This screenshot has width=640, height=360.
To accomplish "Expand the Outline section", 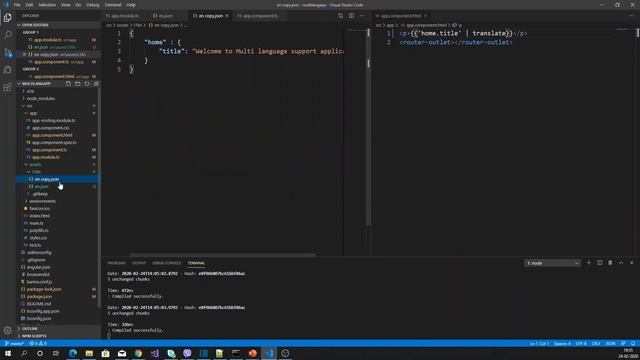I will pyautogui.click(x=29, y=329).
